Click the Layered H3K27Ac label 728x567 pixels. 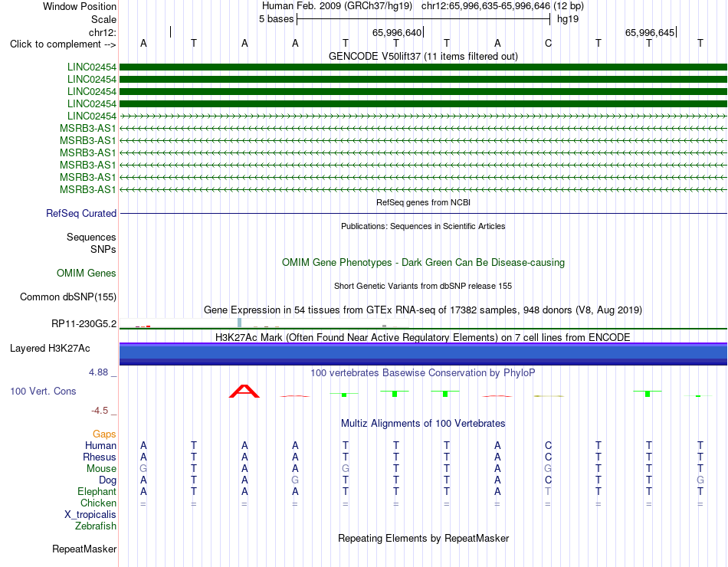coord(50,349)
